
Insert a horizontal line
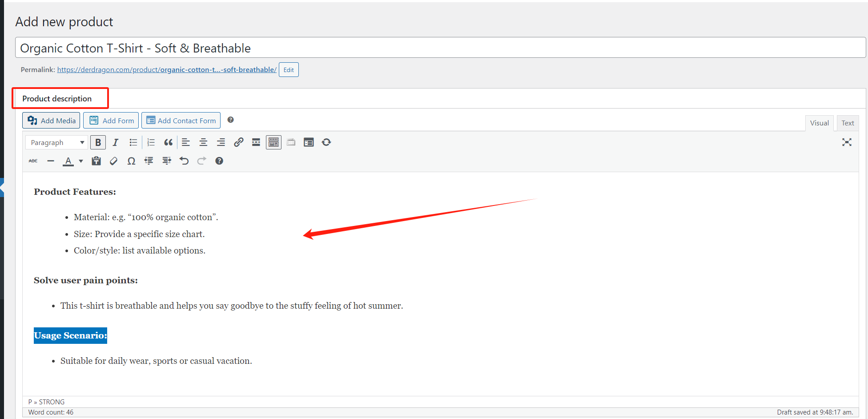pos(51,161)
